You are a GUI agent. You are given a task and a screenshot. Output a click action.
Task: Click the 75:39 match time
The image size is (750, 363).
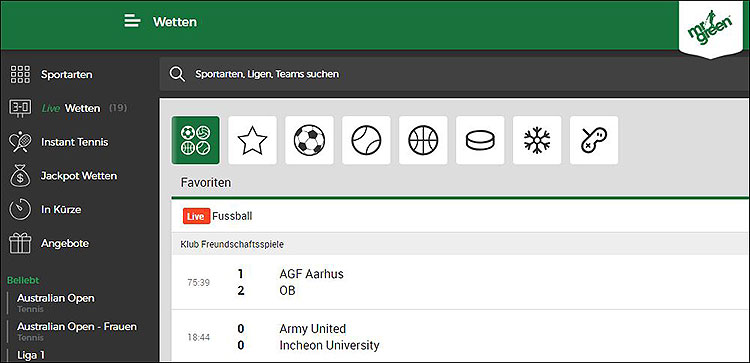tap(199, 283)
